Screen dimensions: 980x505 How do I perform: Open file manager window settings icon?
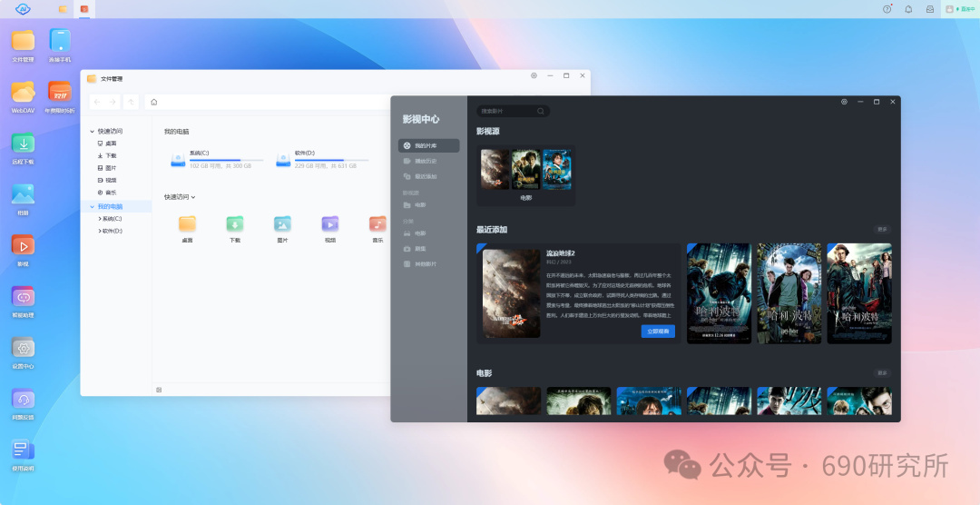(534, 75)
